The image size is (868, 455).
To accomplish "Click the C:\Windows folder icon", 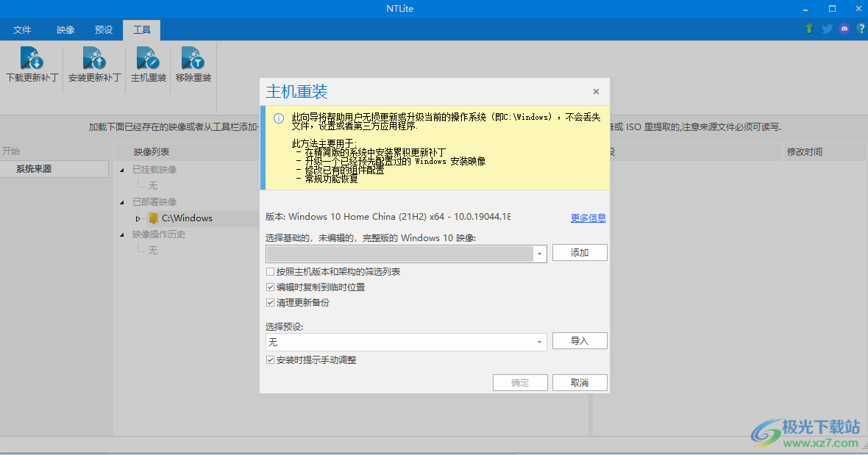I will point(153,218).
